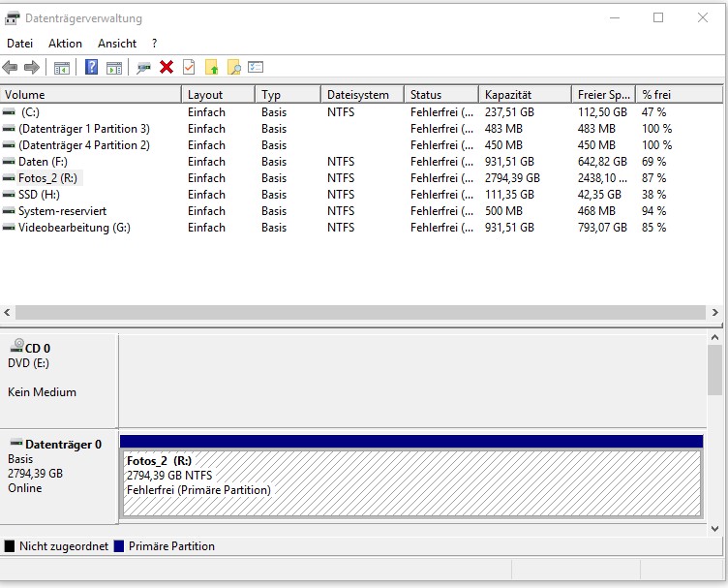
Task: Click the settings list toolbar icon
Action: 256,68
